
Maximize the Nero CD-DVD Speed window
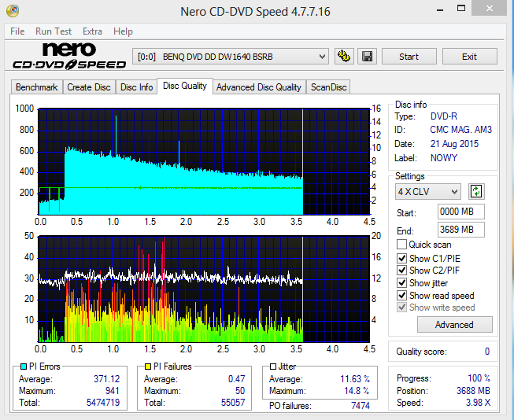[x=461, y=9]
